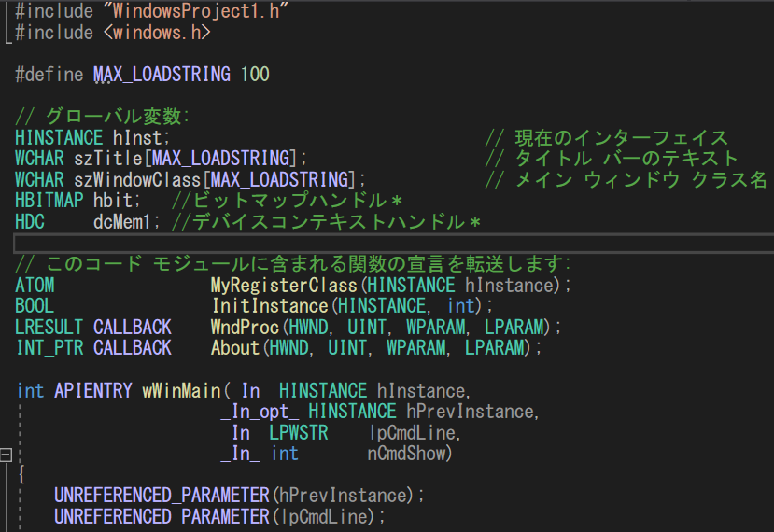The image size is (774, 532).
Task: Click the HBITMAP type keyword
Action: [x=49, y=201]
